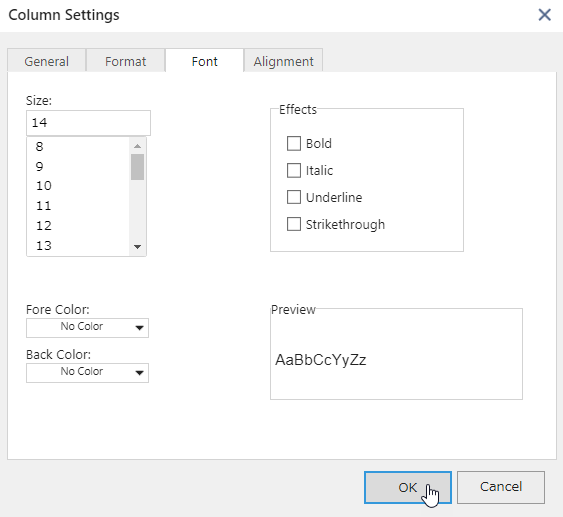Click the Cancel button

point(501,487)
